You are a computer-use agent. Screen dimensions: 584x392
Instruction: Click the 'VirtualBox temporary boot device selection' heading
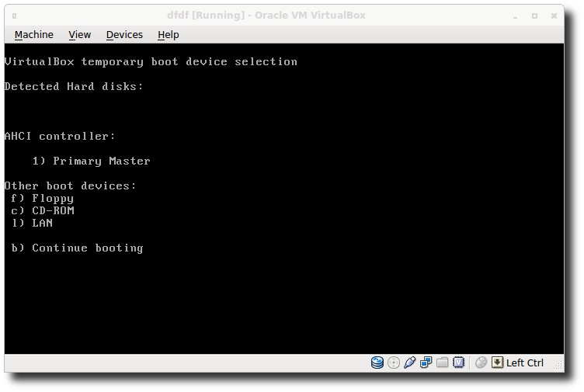(151, 62)
